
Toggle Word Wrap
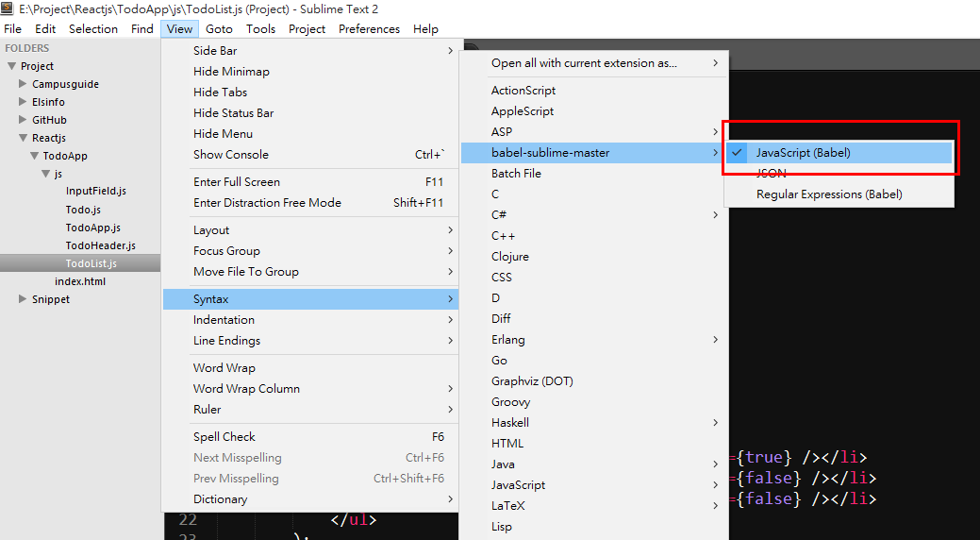310,368
